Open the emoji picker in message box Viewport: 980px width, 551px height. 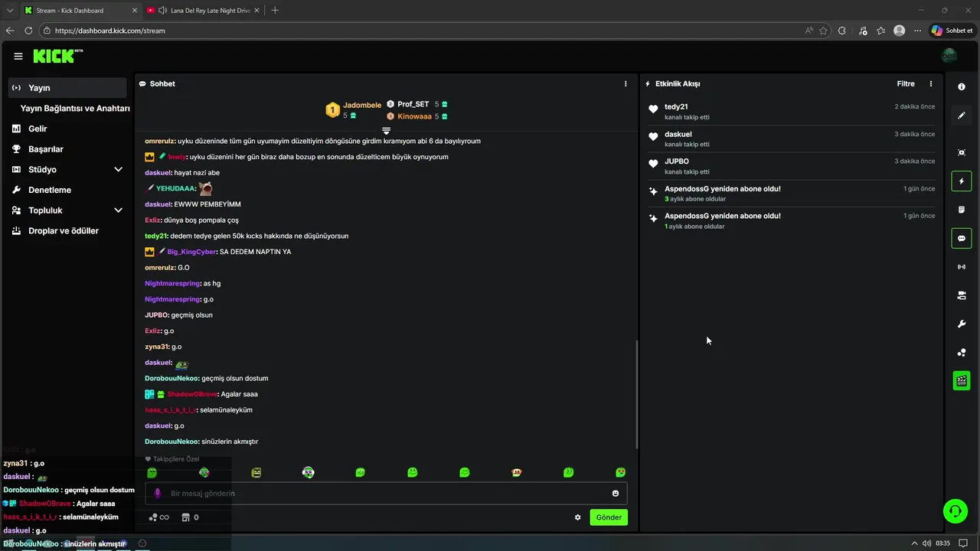[x=616, y=494]
